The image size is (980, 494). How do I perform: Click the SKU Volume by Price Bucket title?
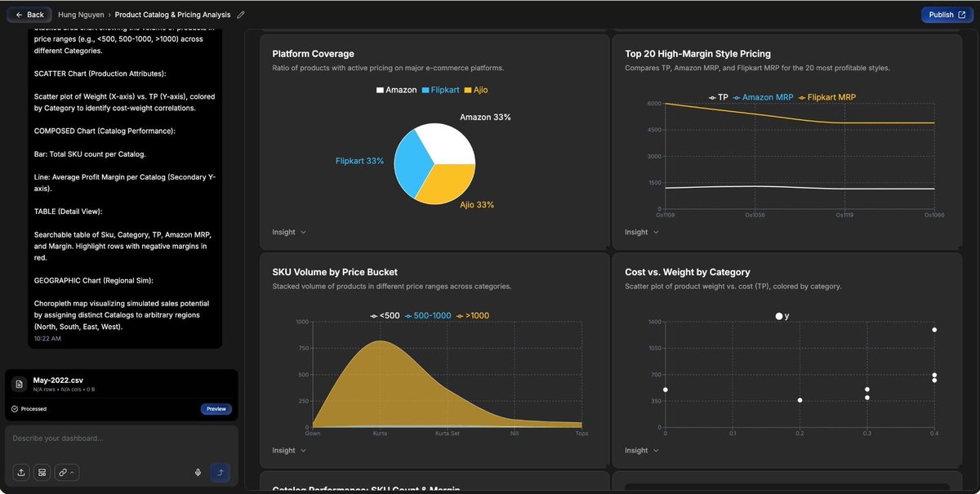click(335, 272)
